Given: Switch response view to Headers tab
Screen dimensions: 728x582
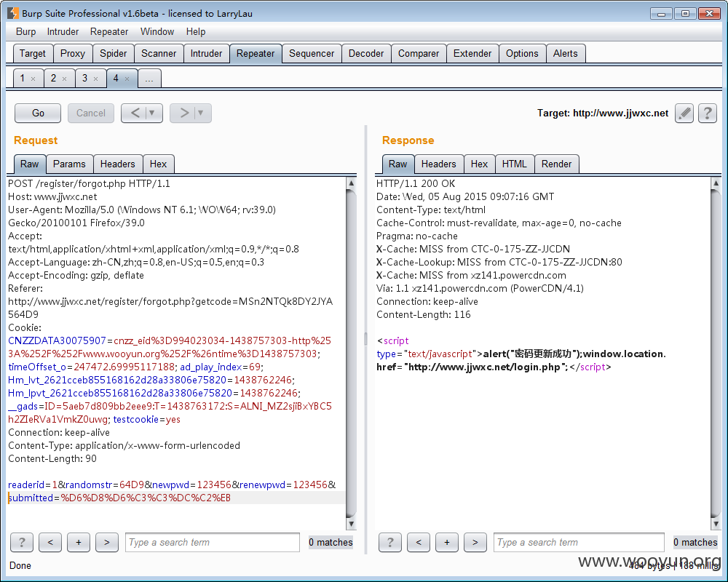Looking at the screenshot, I should pos(438,164).
